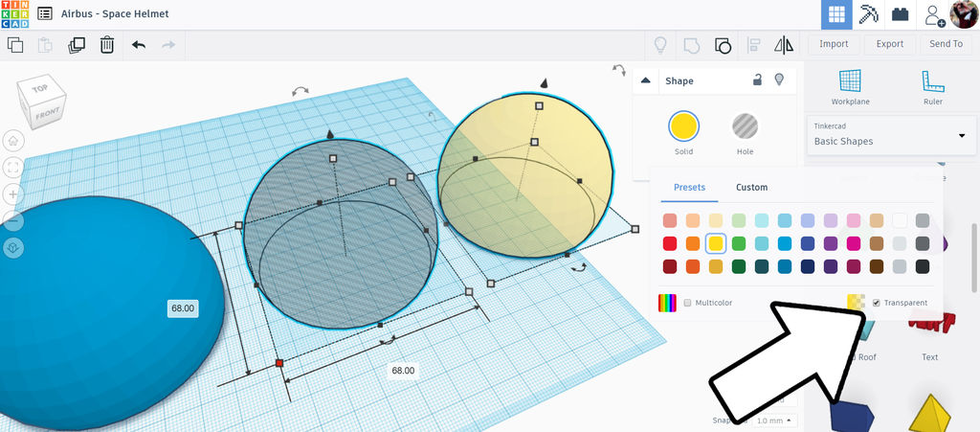Pick the selected yellow preset swatch
This screenshot has width=980, height=432.
(x=716, y=243)
